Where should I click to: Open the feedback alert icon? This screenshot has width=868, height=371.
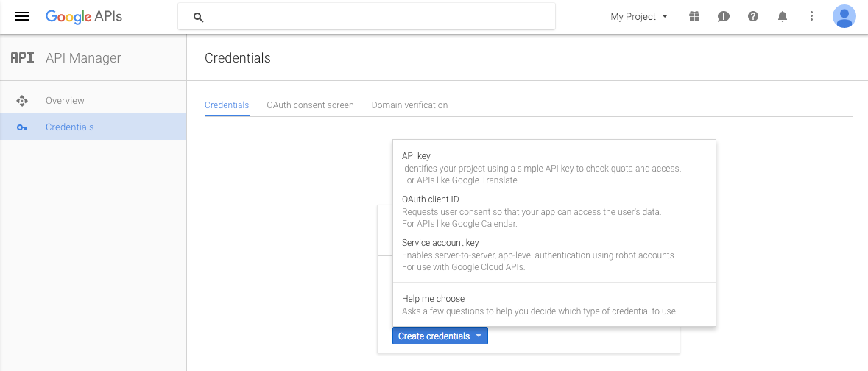(x=723, y=16)
